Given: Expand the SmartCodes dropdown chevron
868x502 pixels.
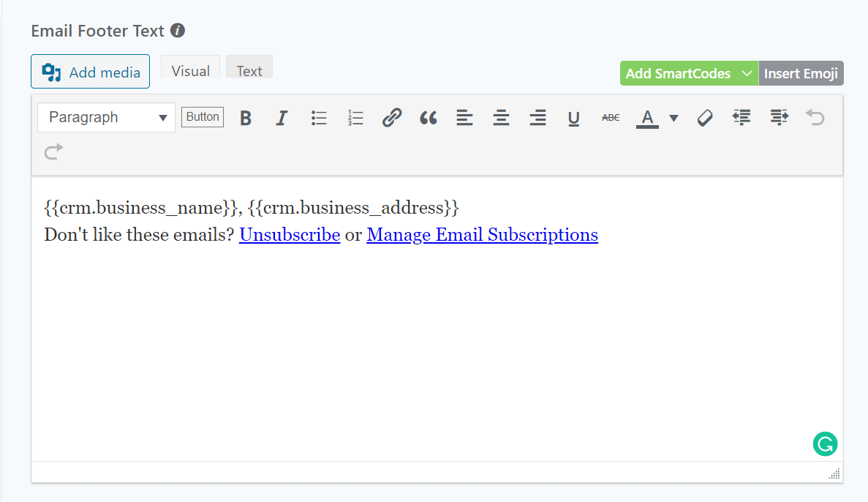Looking at the screenshot, I should (x=747, y=73).
